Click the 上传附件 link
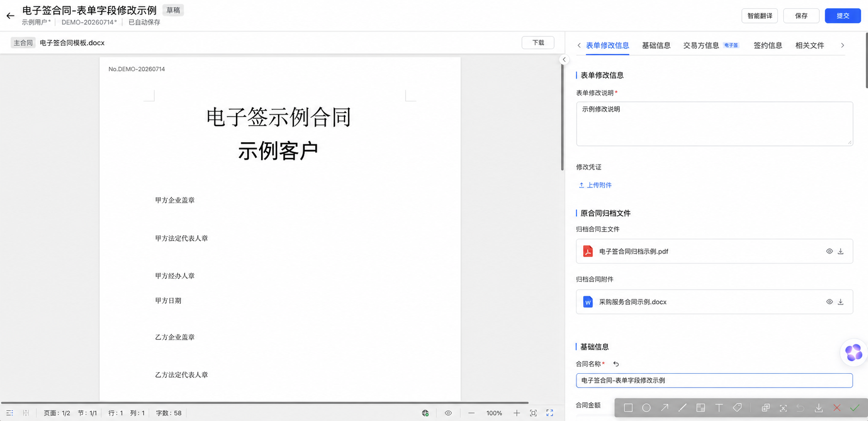Image resolution: width=868 pixels, height=421 pixels. click(595, 185)
